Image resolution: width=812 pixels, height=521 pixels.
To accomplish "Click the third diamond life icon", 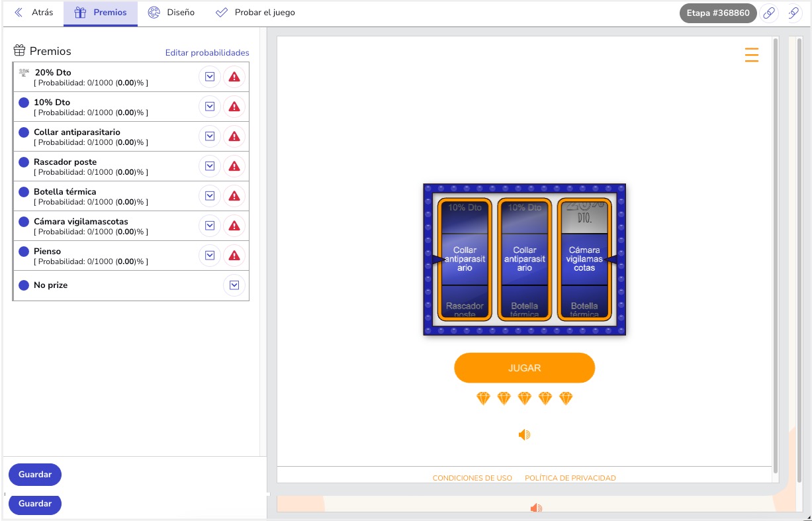I will pos(525,399).
